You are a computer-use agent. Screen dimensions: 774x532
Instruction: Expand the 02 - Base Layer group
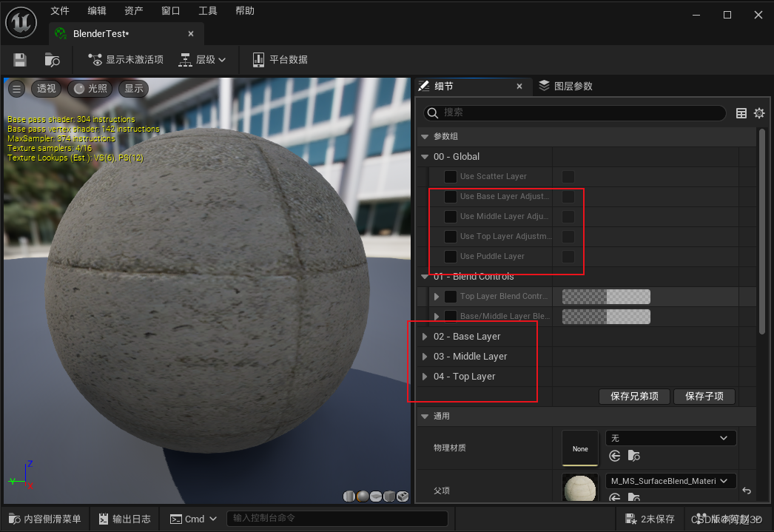tap(425, 337)
